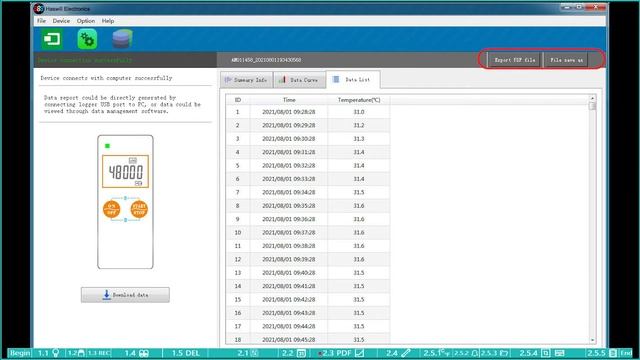Image resolution: width=640 pixels, height=360 pixels.
Task: Click the scrollbar down arrow in data list
Action: 592,340
